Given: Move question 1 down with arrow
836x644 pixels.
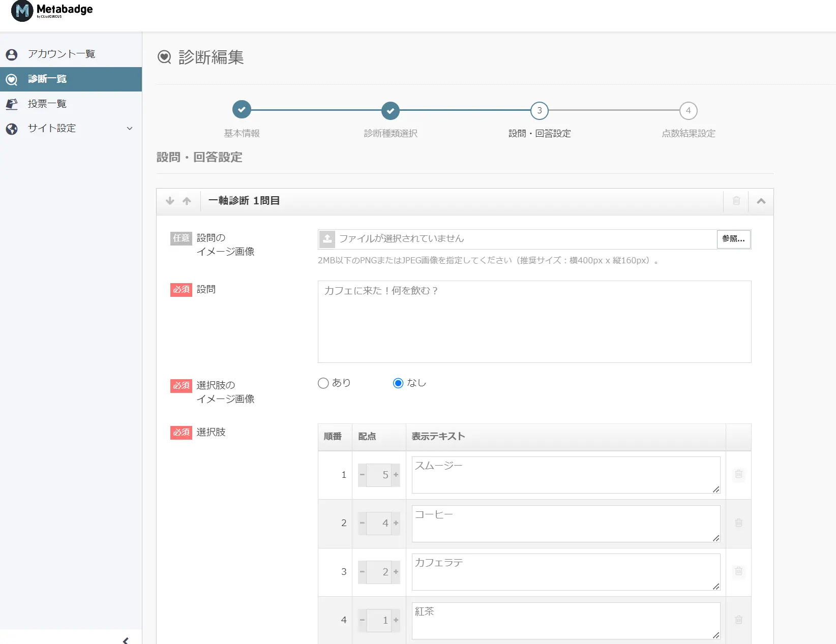Looking at the screenshot, I should 170,201.
